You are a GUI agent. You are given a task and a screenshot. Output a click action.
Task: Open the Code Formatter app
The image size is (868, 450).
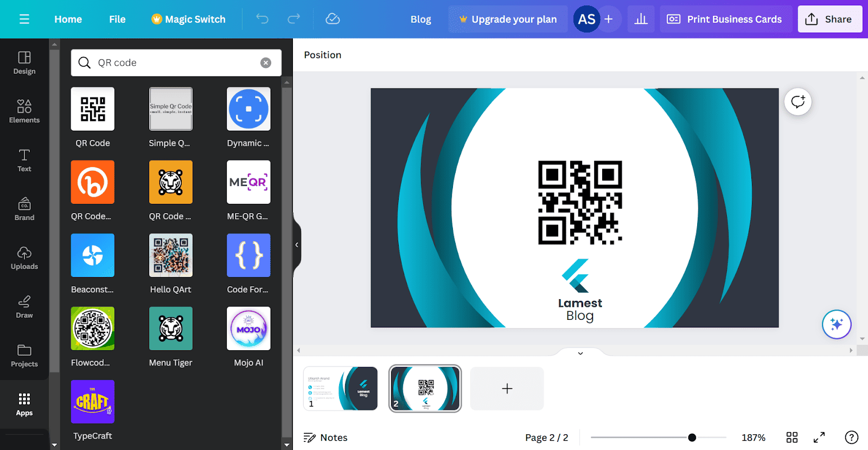point(248,255)
